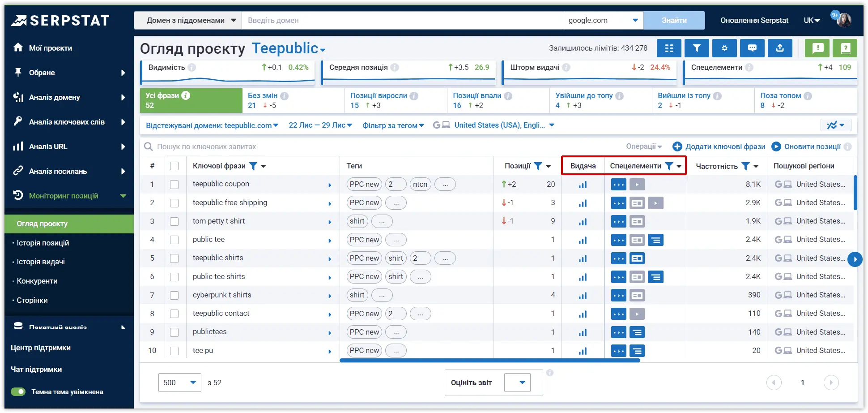Viewport: 868px width, 413px height.
Task: Click the blue filter funnel toolbar button
Action: (697, 48)
